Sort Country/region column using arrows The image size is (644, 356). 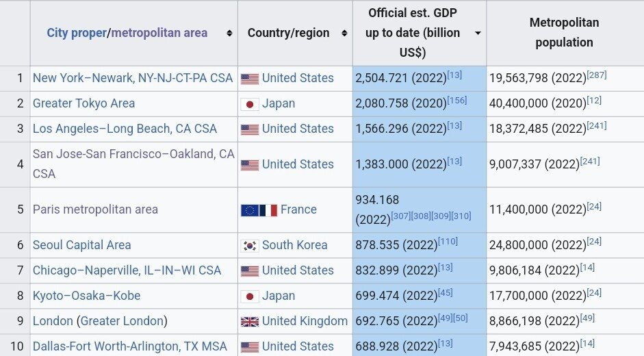[343, 33]
